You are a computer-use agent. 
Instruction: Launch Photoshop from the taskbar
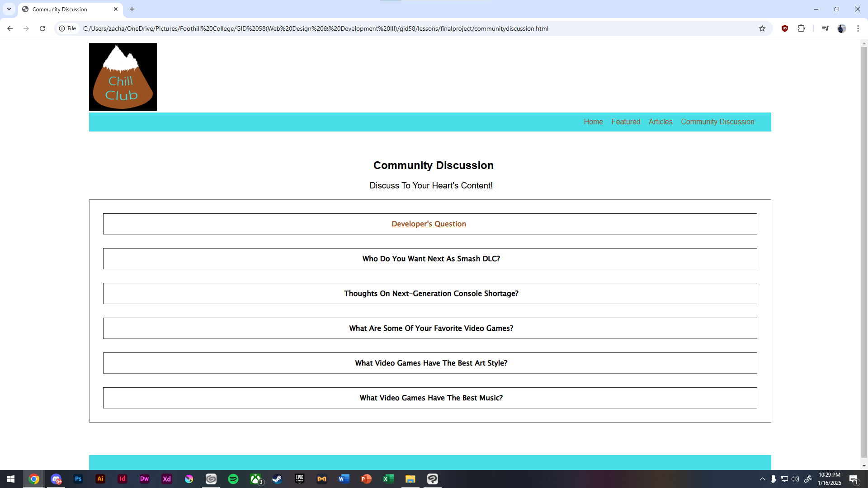point(78,479)
